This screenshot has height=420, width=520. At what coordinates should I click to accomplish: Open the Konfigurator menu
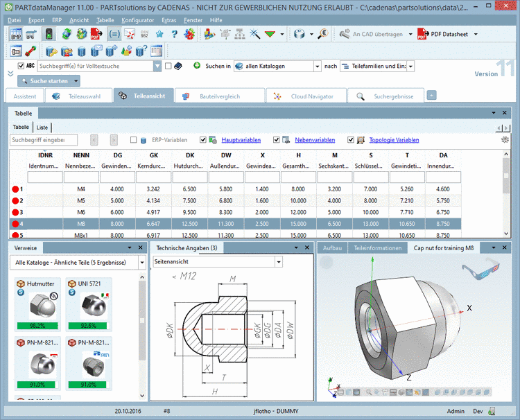tap(138, 20)
